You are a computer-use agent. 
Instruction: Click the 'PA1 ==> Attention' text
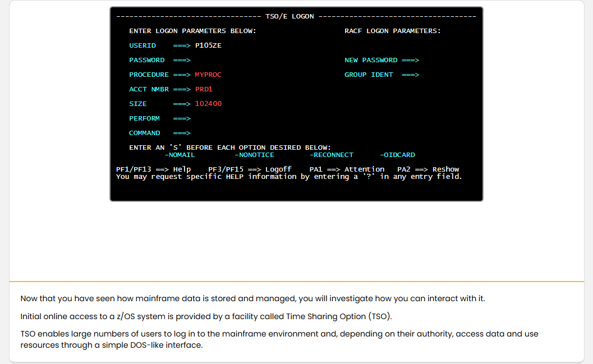tap(347, 169)
